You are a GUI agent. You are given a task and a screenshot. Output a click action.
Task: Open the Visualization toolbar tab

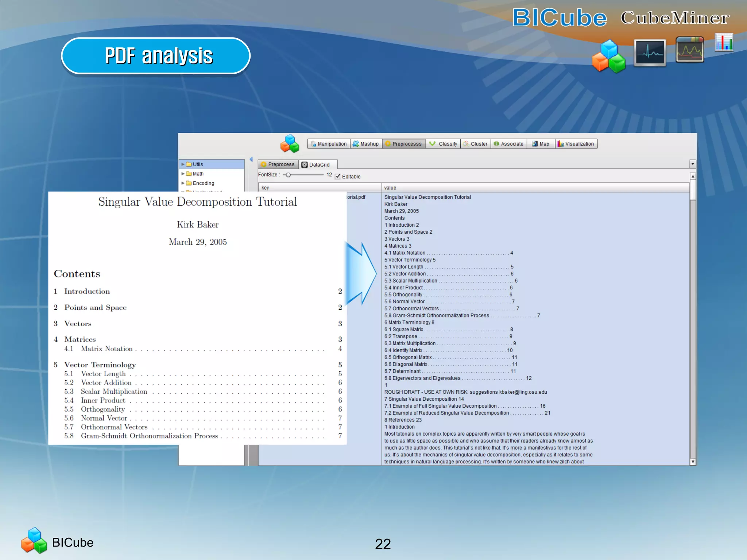pos(576,144)
